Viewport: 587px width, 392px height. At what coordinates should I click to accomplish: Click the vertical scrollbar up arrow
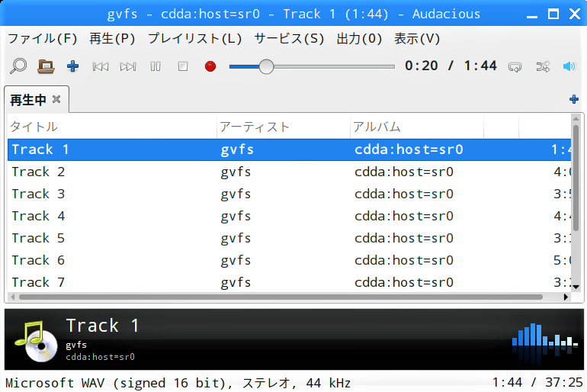pos(576,119)
